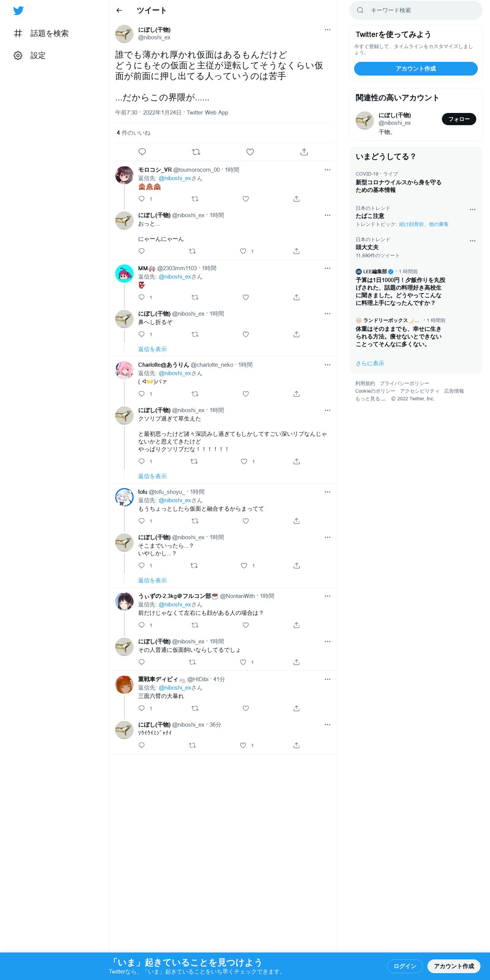Click the Twitter bird logo

[x=18, y=11]
